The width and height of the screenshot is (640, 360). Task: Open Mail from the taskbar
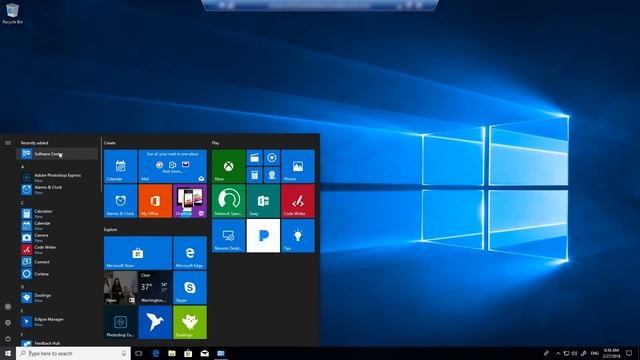pos(204,353)
